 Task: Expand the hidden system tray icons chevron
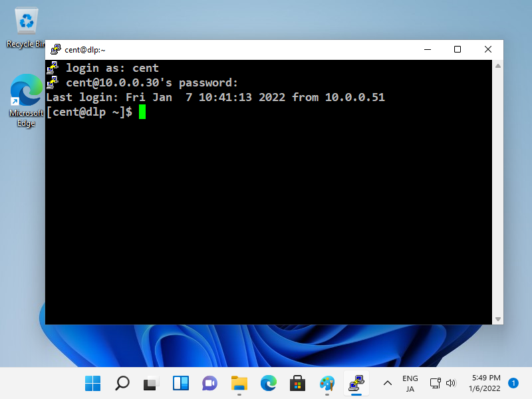point(388,383)
